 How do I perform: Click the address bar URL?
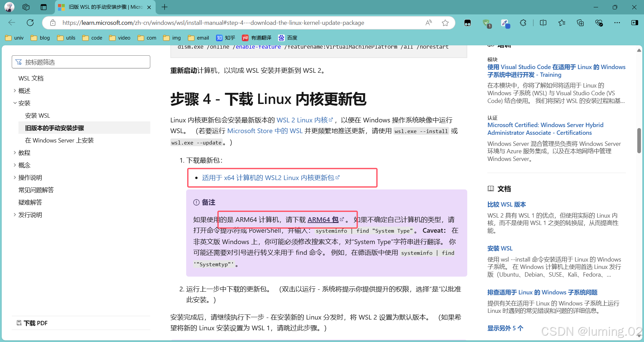click(213, 23)
